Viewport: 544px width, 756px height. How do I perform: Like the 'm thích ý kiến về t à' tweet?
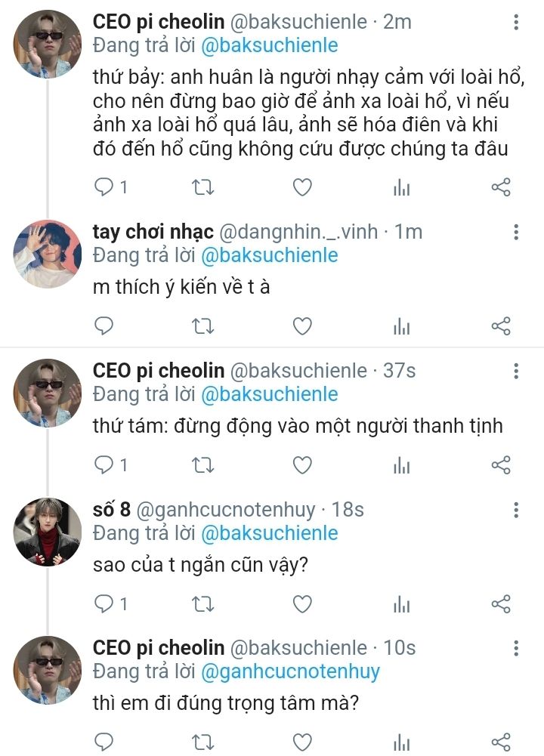pyautogui.click(x=302, y=326)
